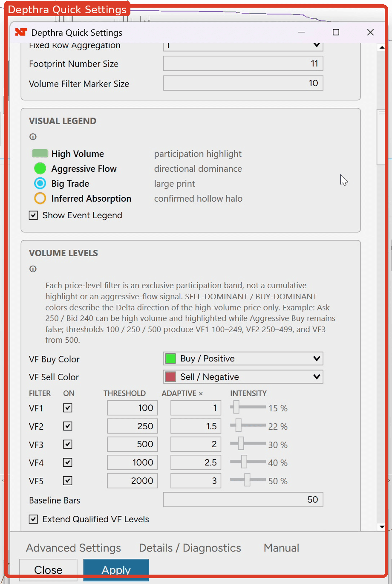Click the VF2 intensity slider
The image size is (392, 584).
pyautogui.click(x=248, y=425)
